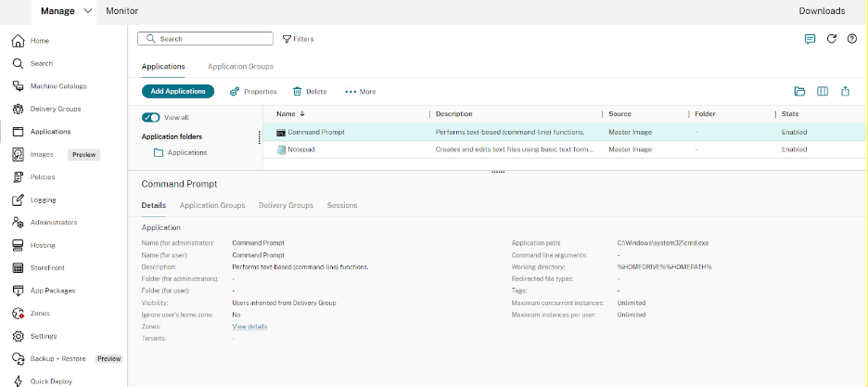868x387 pixels.
Task: Open Machine Catalogs in the sidebar
Action: coord(58,86)
